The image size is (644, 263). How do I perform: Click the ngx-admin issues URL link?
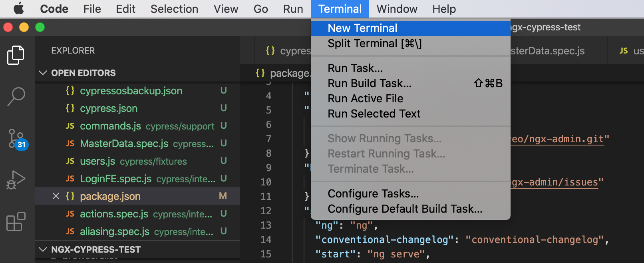[x=555, y=182]
